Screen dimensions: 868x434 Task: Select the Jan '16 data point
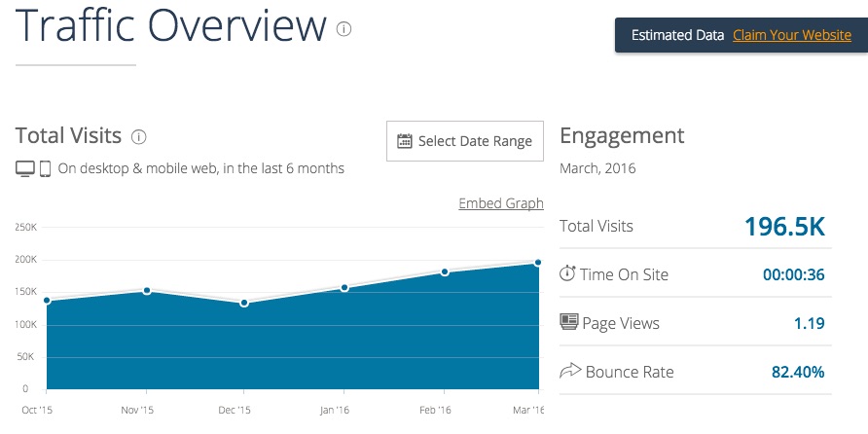[x=344, y=288]
